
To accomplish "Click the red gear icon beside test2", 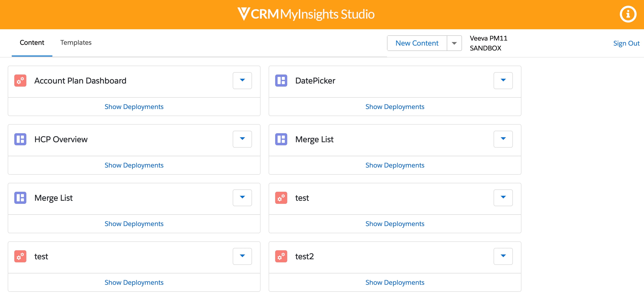I will click(282, 256).
